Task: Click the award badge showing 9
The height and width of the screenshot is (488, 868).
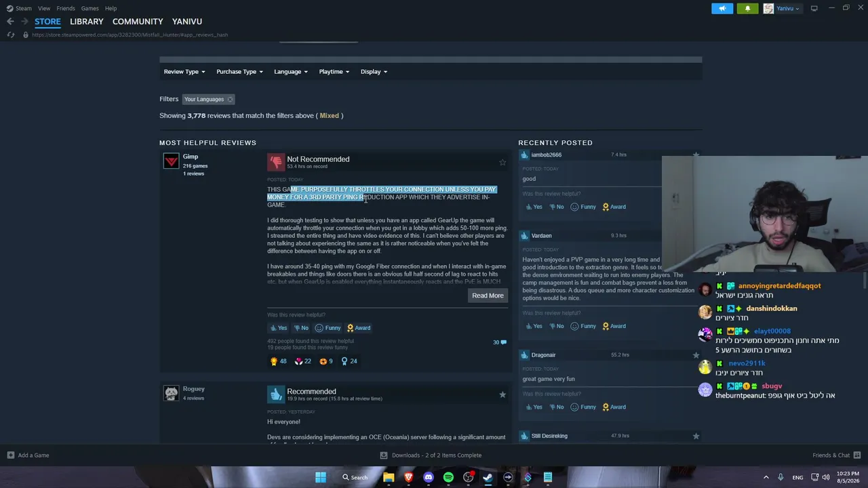Action: pyautogui.click(x=326, y=361)
